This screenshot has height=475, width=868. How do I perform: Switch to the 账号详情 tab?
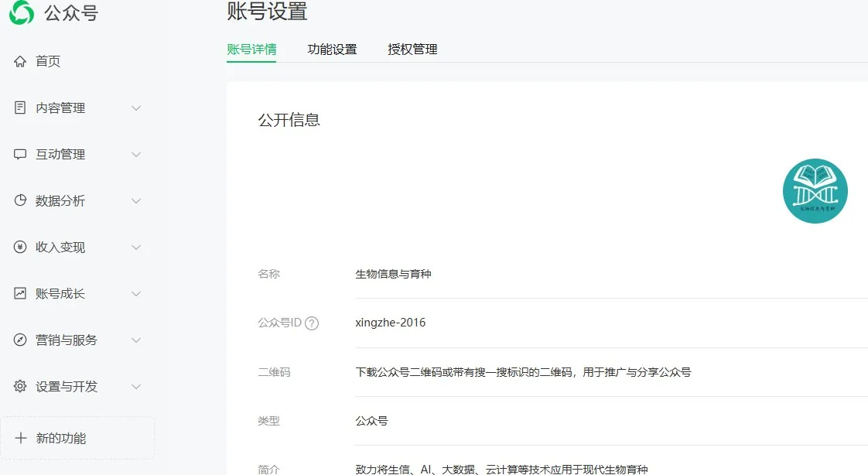click(x=251, y=50)
